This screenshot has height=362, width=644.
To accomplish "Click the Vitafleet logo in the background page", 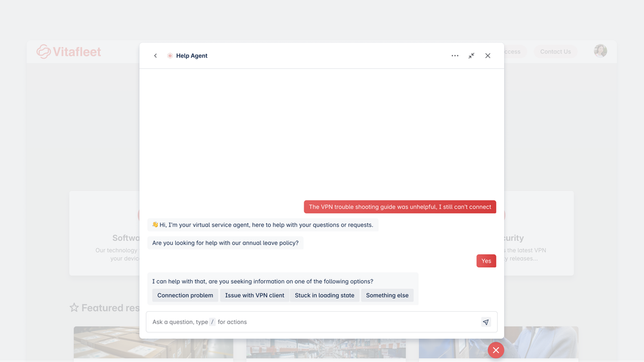I will click(68, 52).
